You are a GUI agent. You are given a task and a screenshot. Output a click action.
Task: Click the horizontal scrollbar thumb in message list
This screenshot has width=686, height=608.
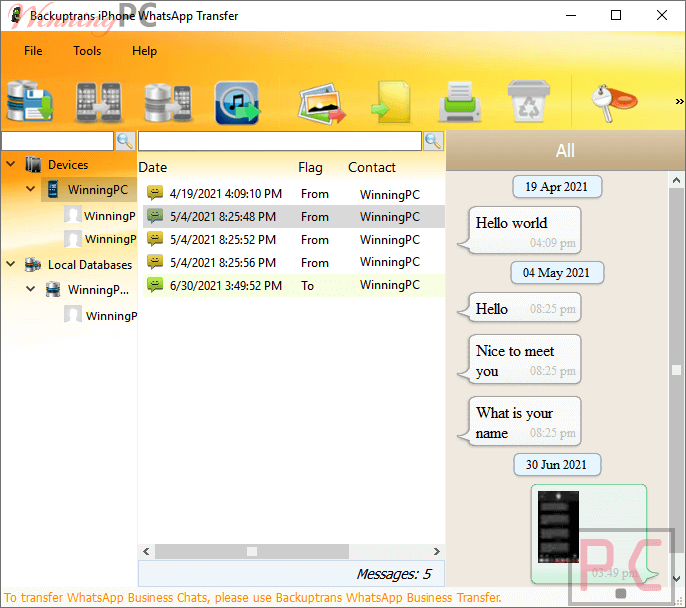(x=252, y=551)
